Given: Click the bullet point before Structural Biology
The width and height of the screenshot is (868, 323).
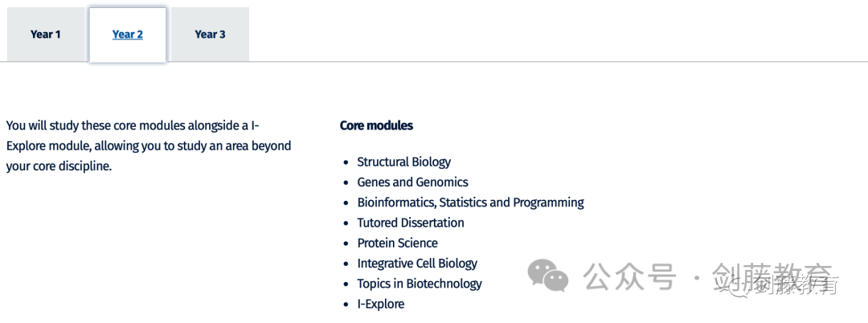Looking at the screenshot, I should click(346, 162).
